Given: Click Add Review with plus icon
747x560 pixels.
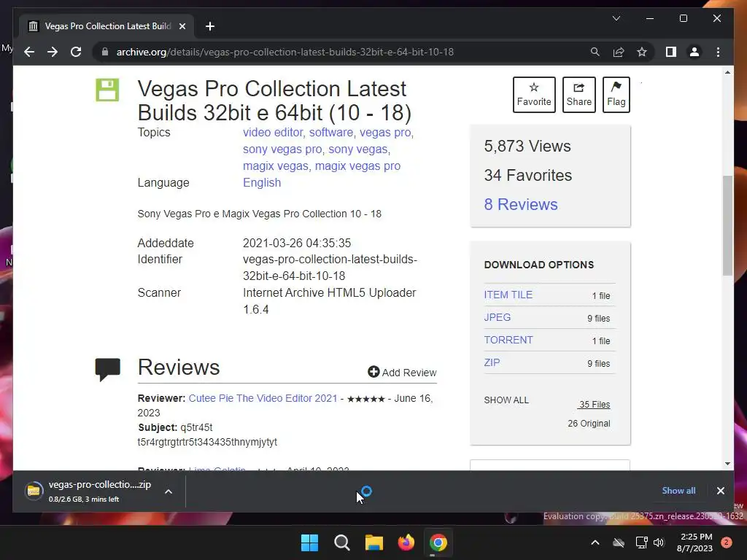Looking at the screenshot, I should pyautogui.click(x=402, y=373).
